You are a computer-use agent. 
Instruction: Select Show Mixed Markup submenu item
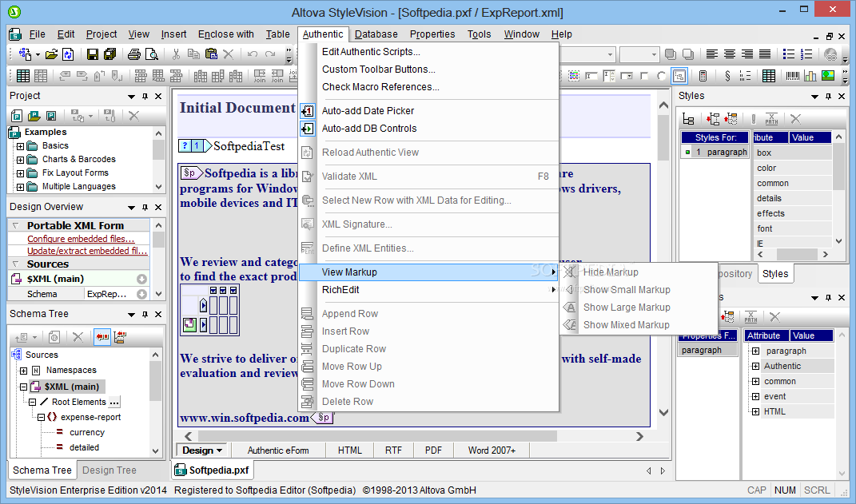(x=626, y=325)
